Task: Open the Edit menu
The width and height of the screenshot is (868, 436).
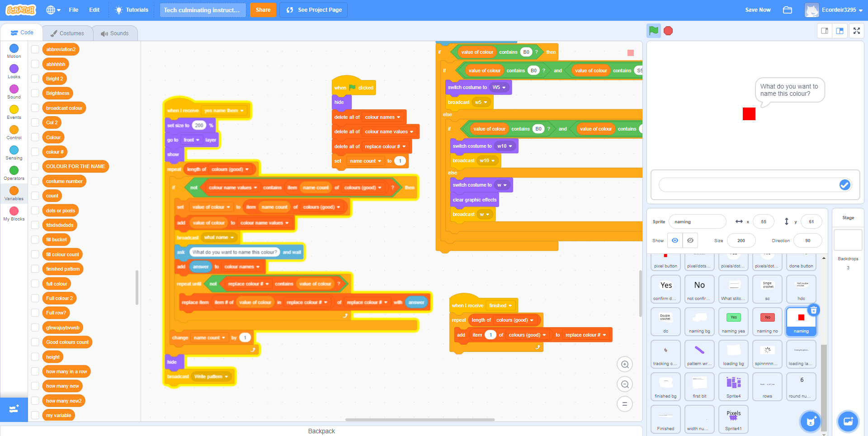Action: (94, 10)
